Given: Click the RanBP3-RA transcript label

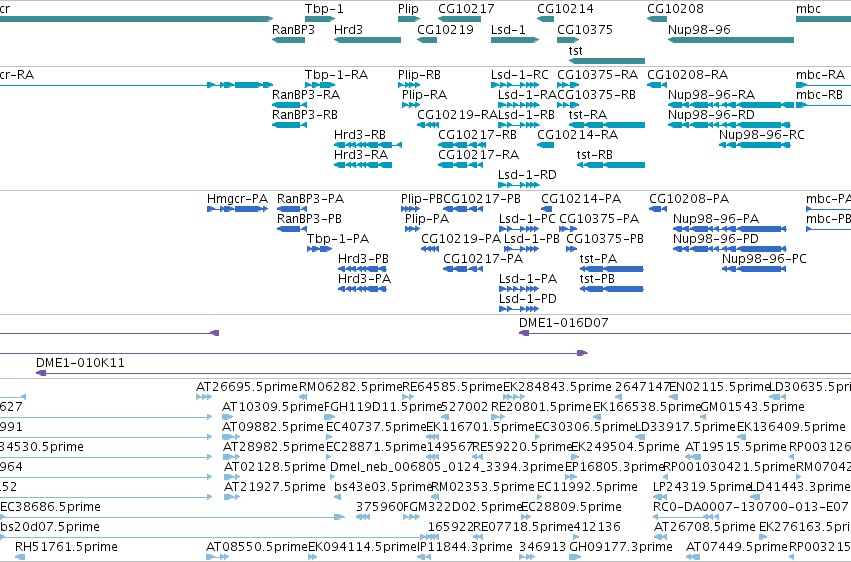Looking at the screenshot, I should [x=306, y=95].
